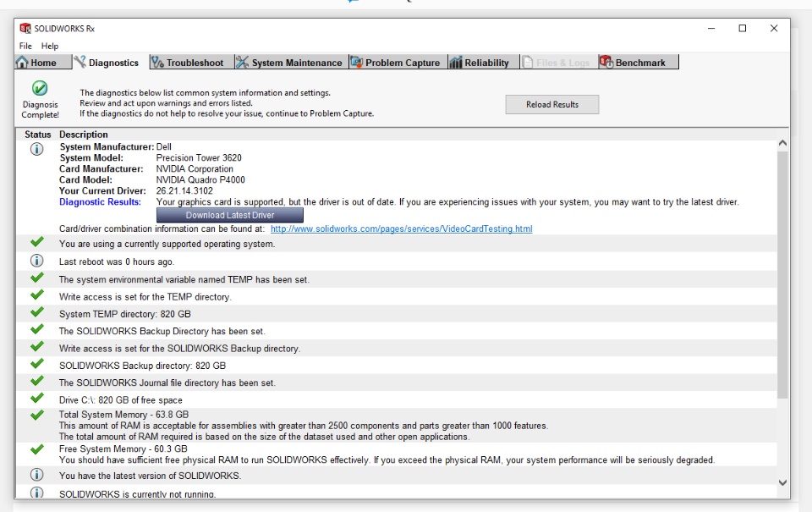Click the Reload Results button
Viewport: 812px width, 512px height.
pyautogui.click(x=552, y=104)
